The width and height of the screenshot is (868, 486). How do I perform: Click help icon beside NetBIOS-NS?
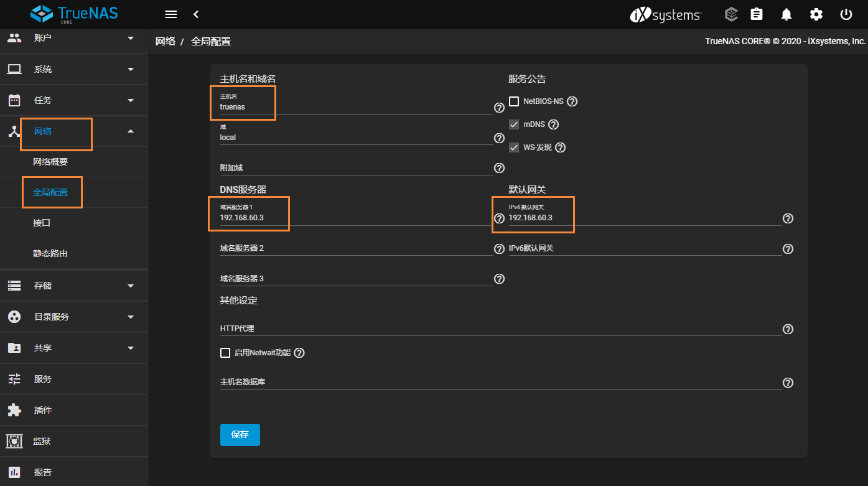click(572, 101)
